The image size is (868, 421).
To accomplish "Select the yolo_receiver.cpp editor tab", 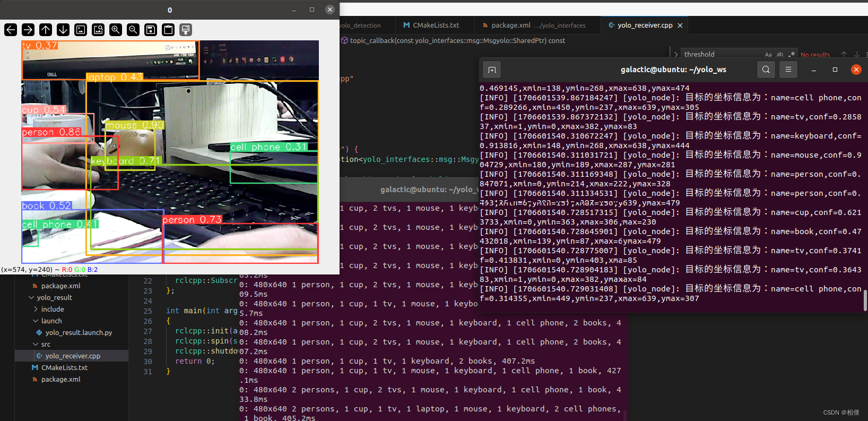I will pyautogui.click(x=645, y=25).
